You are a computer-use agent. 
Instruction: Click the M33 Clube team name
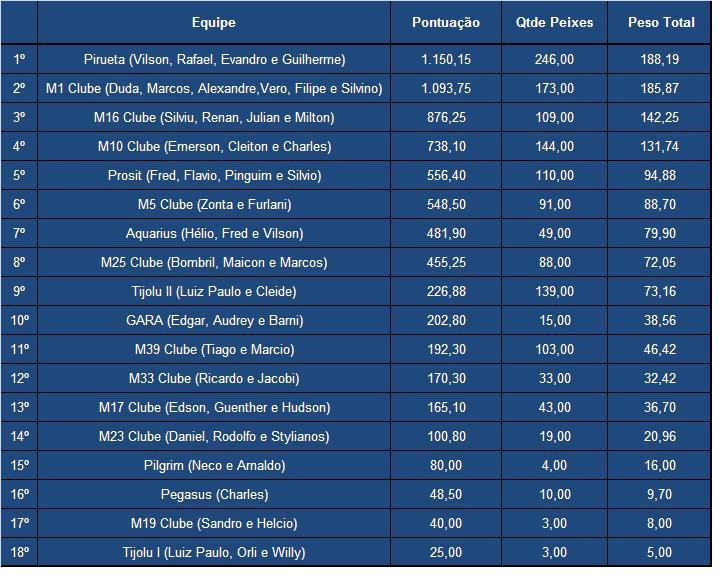[x=214, y=379]
